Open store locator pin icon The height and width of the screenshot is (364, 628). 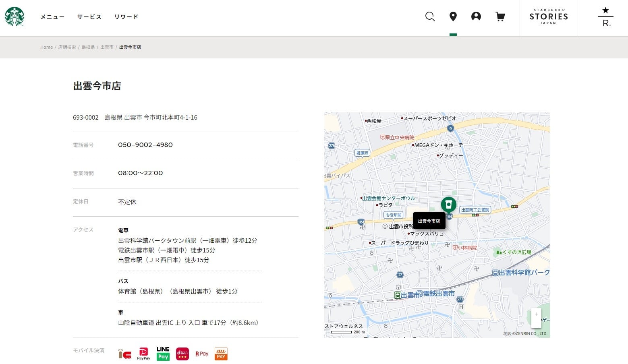click(x=453, y=17)
